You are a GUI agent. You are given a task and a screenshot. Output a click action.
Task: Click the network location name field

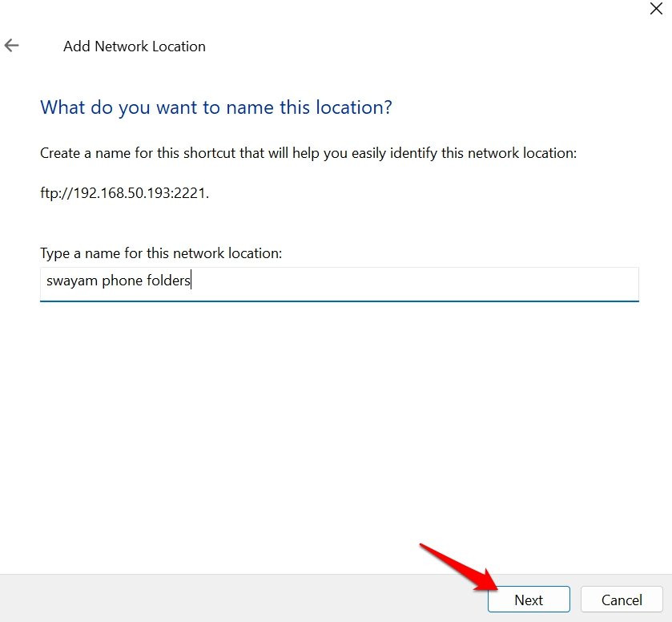[x=340, y=284]
